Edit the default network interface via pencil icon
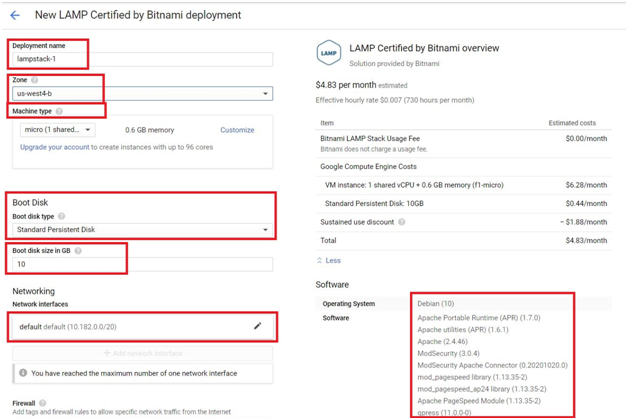Screen dimensions: 628x420 [257, 326]
